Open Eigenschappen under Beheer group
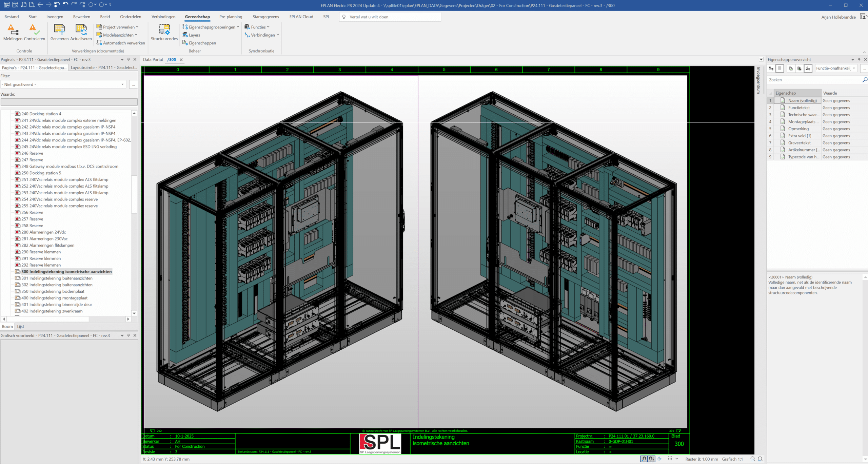Screen dimensions: 868x464 [x=199, y=43]
